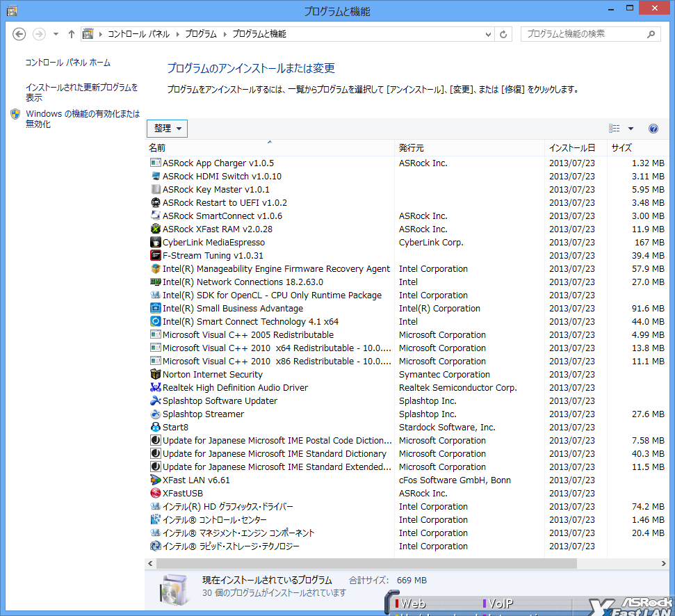
Task: Click the Intel Manageability Engine Firmware Recovery icon
Action: (156, 268)
